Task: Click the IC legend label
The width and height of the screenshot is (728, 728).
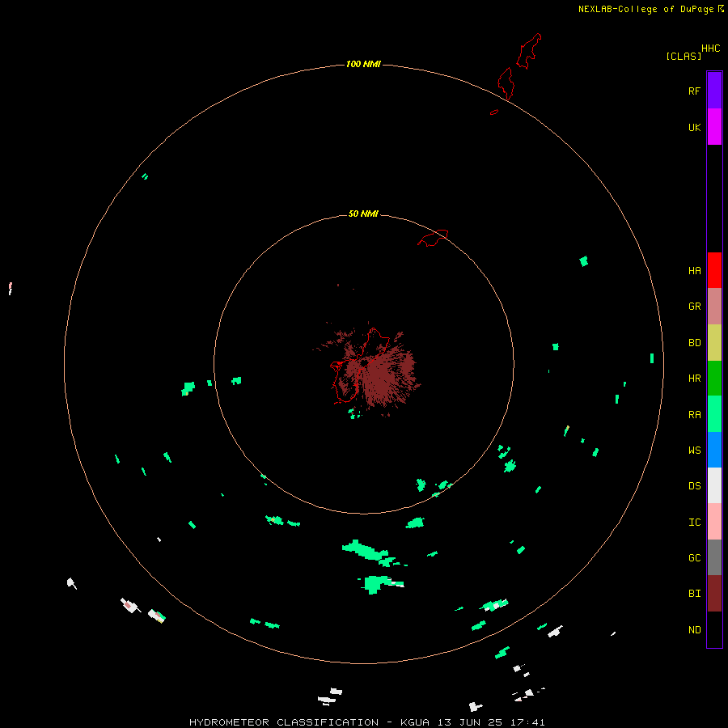Action: coord(695,523)
